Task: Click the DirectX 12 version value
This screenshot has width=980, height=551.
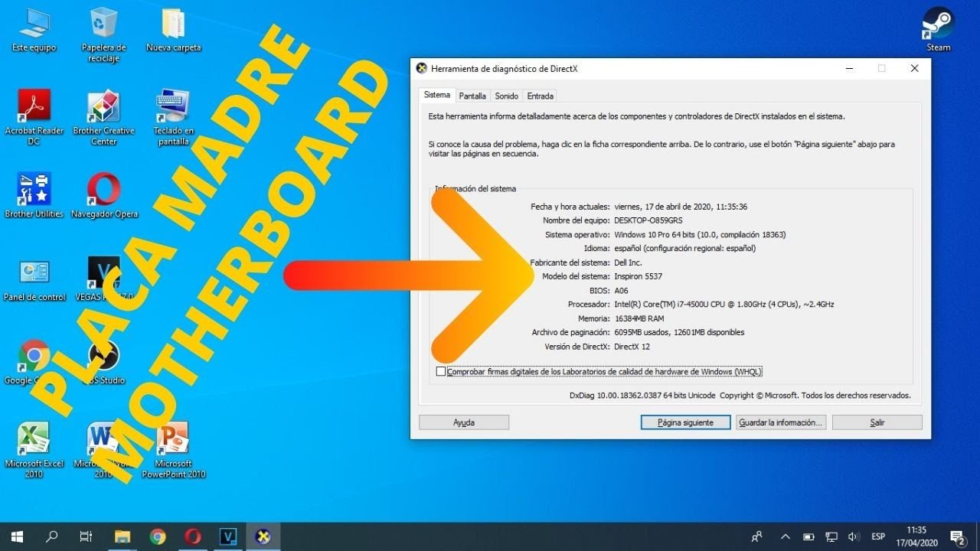Action: tap(632, 347)
